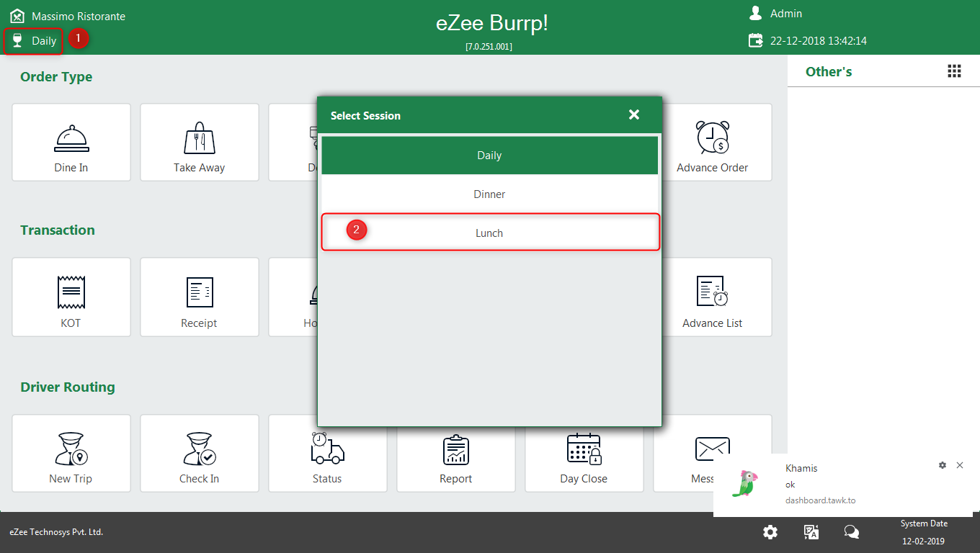Click the 22-12-2018 13:42:14 date text
The height and width of the screenshot is (553, 980).
click(x=819, y=41)
